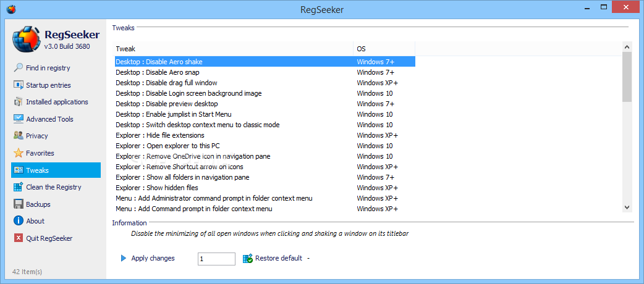Open Startup entries section
This screenshot has width=644, height=284.
[48, 85]
